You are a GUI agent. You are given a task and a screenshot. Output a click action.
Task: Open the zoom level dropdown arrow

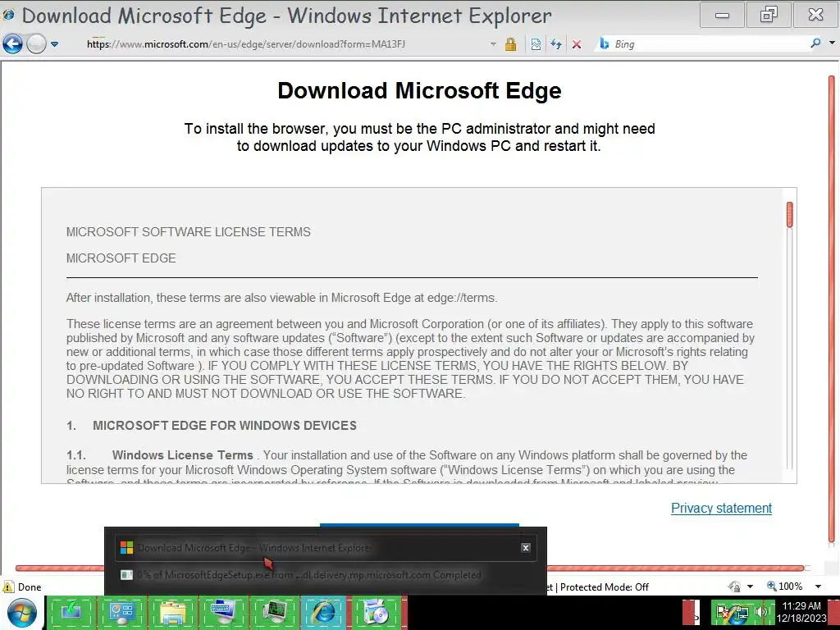(x=818, y=587)
